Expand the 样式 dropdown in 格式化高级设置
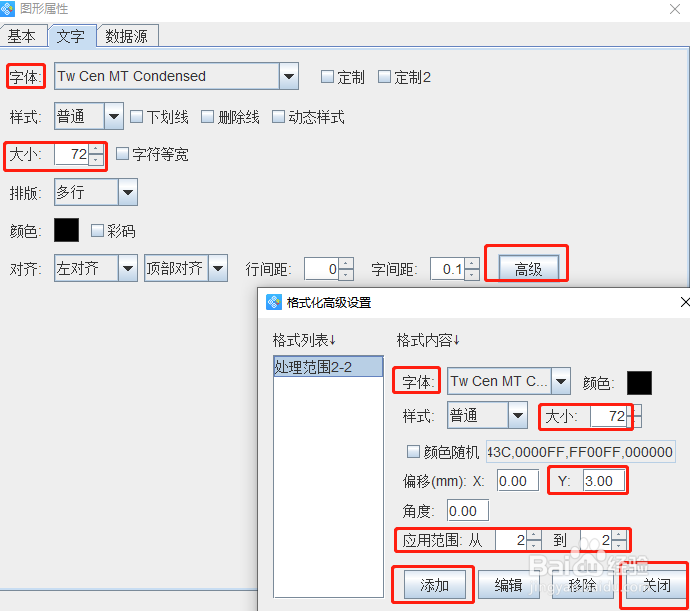 (518, 415)
